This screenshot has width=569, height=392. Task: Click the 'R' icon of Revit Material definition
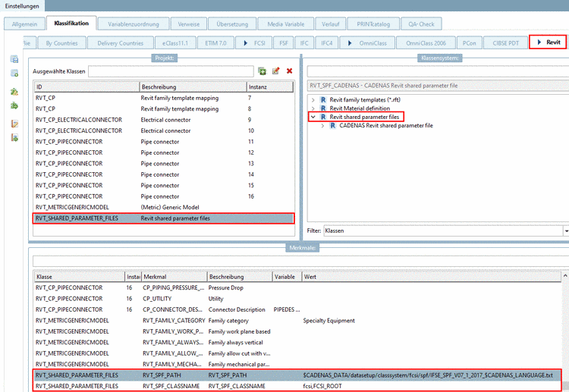coord(323,108)
